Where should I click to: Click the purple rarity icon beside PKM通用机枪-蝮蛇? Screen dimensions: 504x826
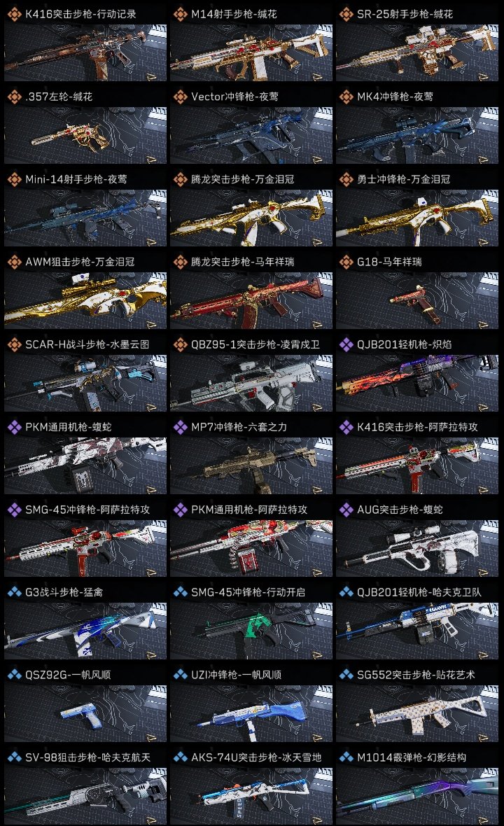point(15,427)
